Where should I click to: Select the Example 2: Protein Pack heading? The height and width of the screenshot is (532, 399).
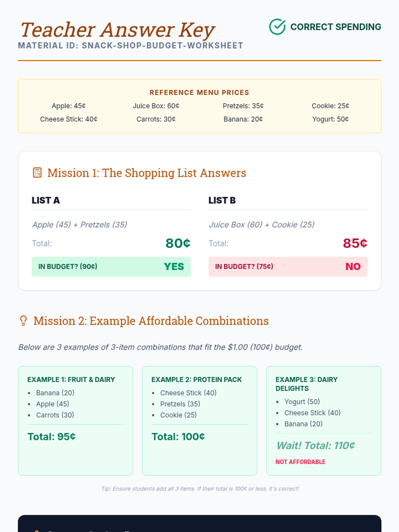click(197, 380)
